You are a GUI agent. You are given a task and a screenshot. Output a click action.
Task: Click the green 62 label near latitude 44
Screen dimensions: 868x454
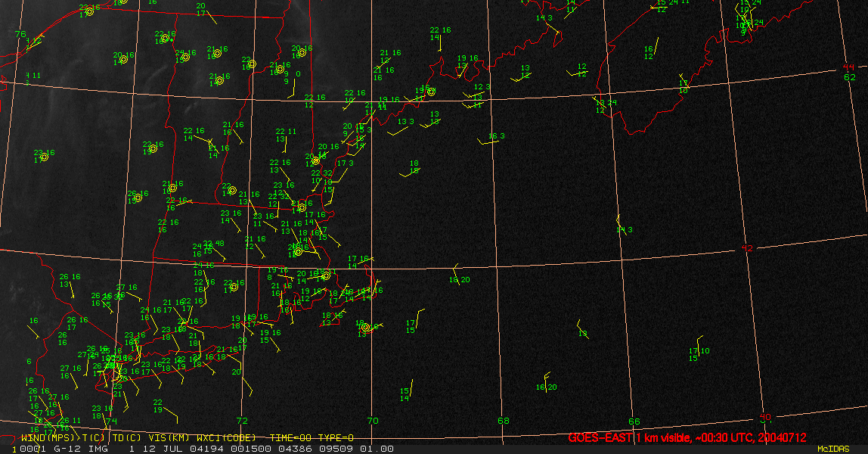[850, 77]
